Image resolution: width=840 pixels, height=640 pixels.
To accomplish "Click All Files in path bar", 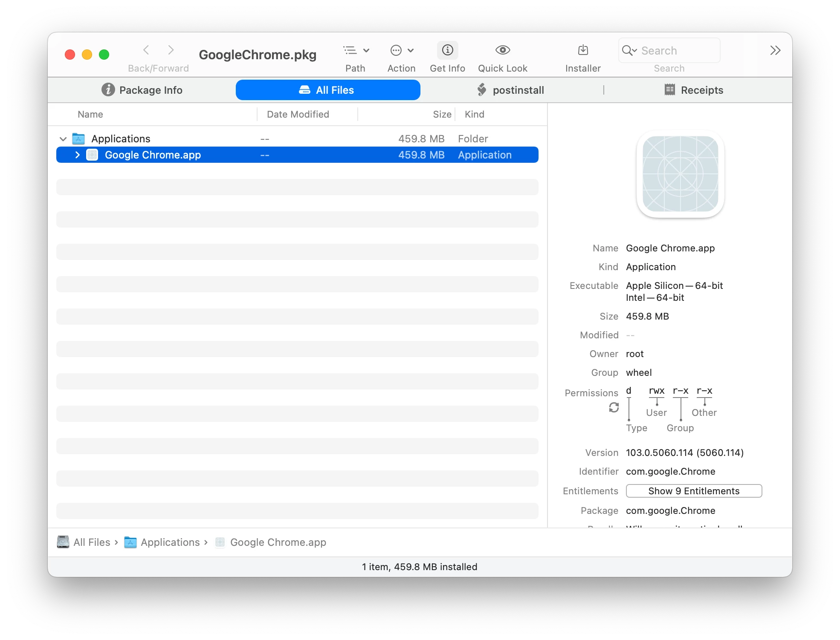I will tap(92, 542).
